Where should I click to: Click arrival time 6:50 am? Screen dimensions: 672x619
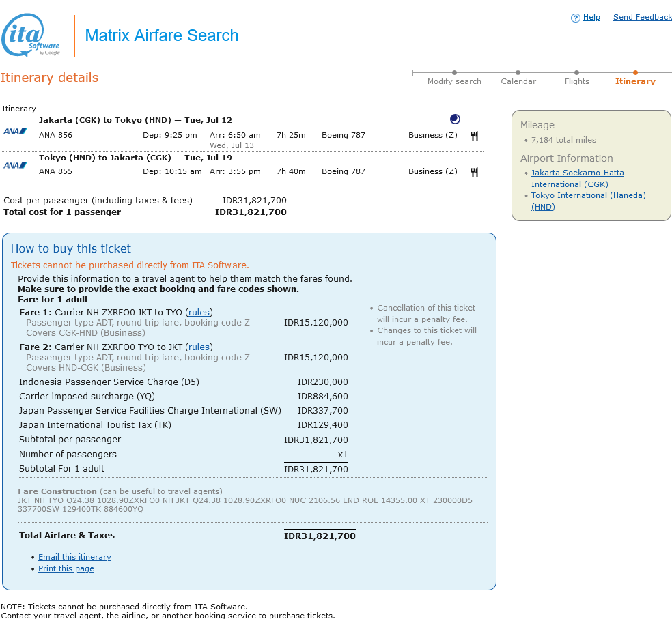[x=235, y=135]
